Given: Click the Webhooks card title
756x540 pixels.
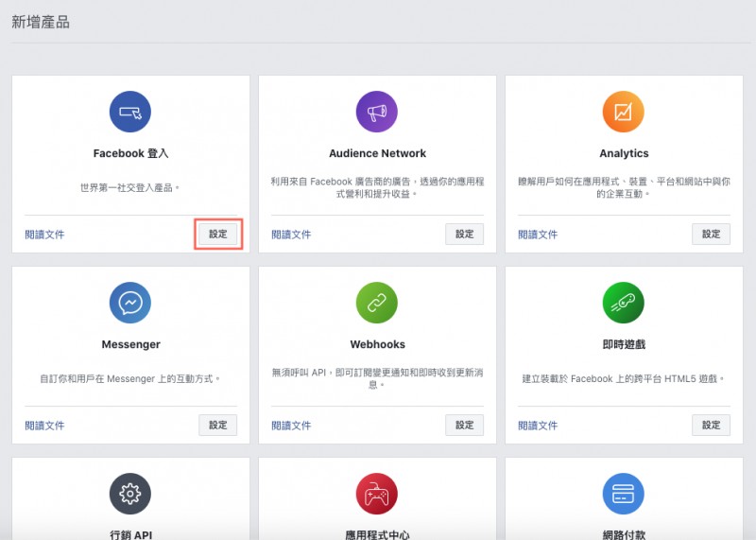Looking at the screenshot, I should (x=377, y=344).
